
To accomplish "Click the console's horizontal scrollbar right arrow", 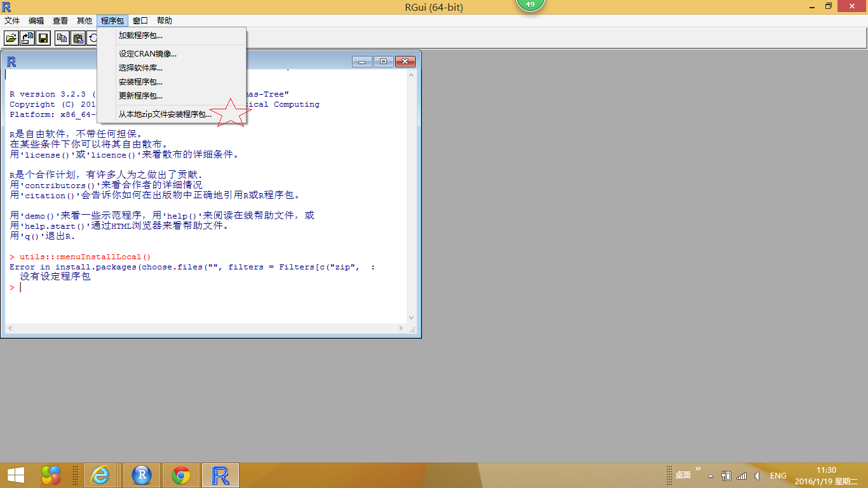I will [401, 329].
